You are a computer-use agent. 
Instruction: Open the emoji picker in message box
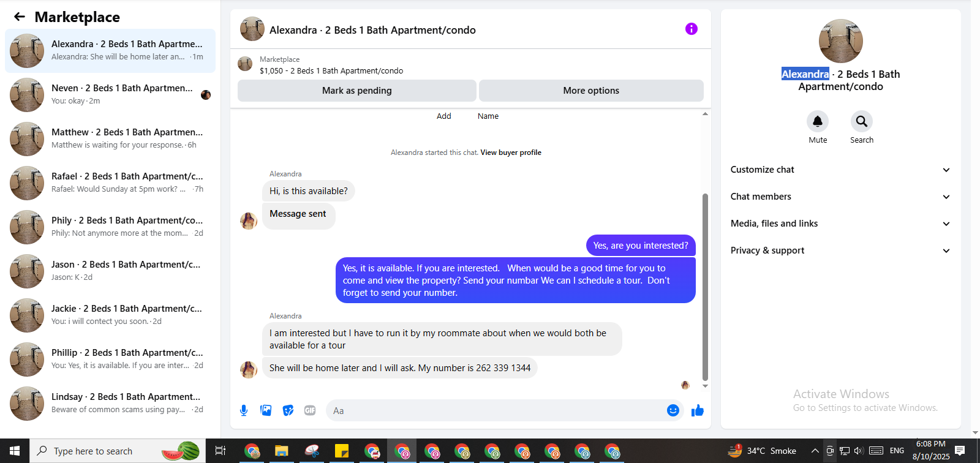[673, 410]
